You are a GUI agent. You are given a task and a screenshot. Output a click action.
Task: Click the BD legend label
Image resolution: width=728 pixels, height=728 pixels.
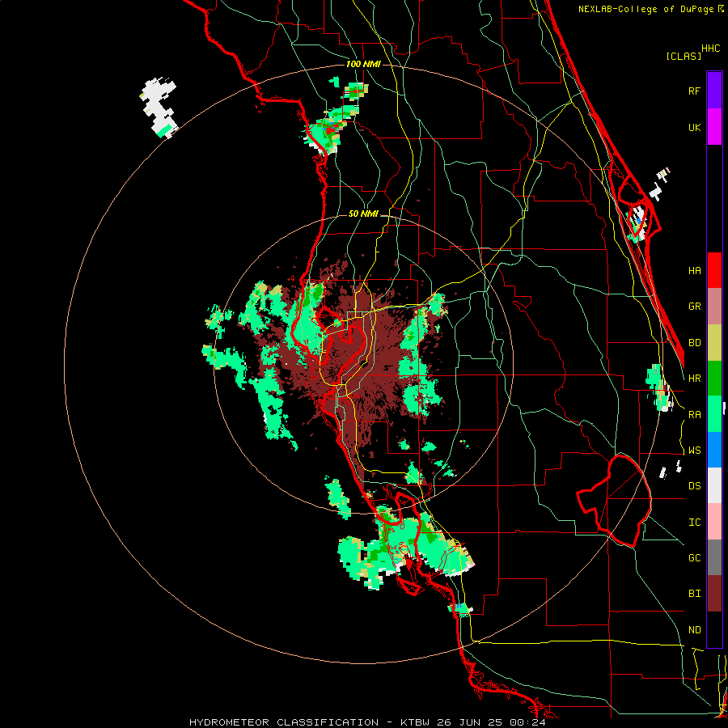coord(694,343)
